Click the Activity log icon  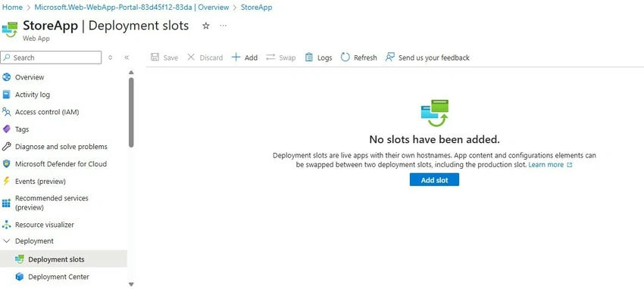[x=6, y=95]
